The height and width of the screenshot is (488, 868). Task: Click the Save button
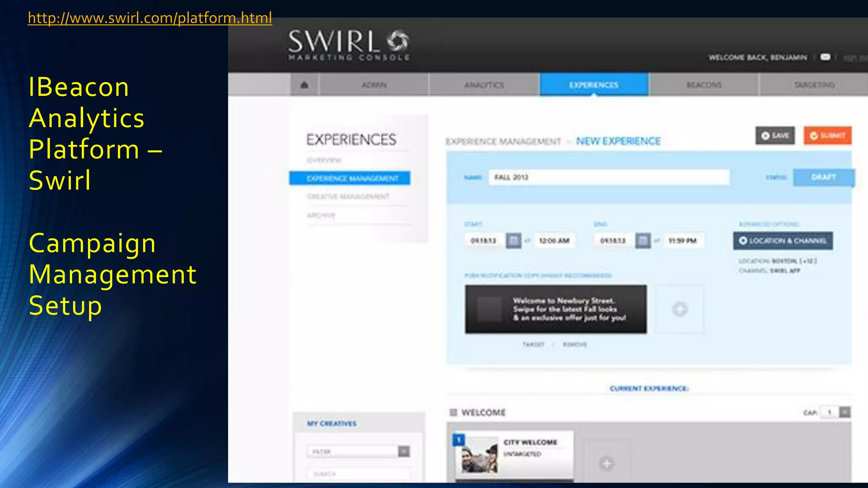pos(775,136)
